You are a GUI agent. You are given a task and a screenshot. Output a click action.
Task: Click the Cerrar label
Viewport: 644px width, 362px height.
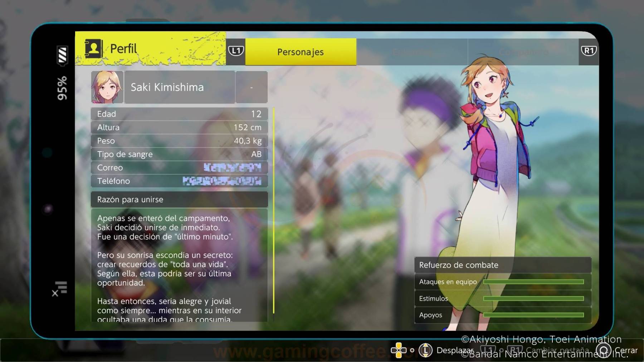626,351
